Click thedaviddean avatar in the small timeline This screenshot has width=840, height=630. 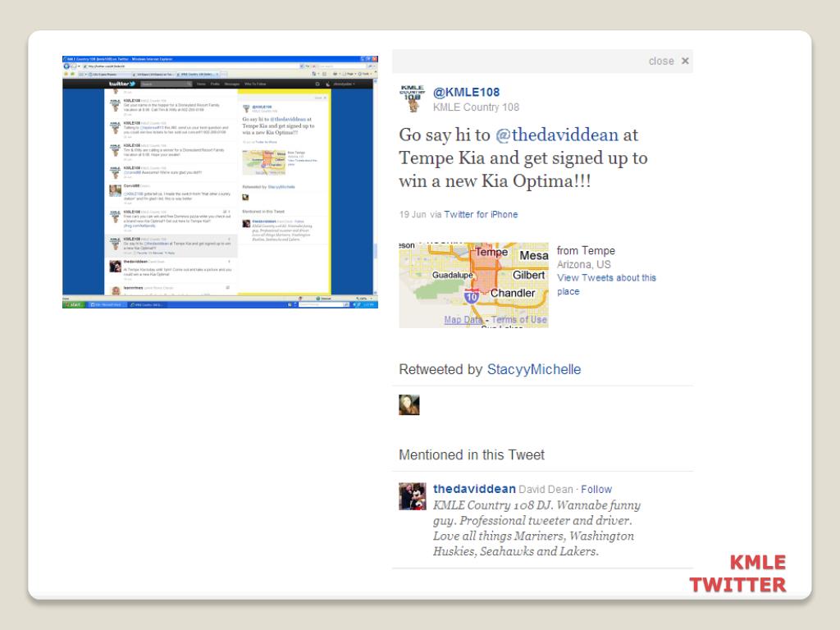(x=115, y=267)
